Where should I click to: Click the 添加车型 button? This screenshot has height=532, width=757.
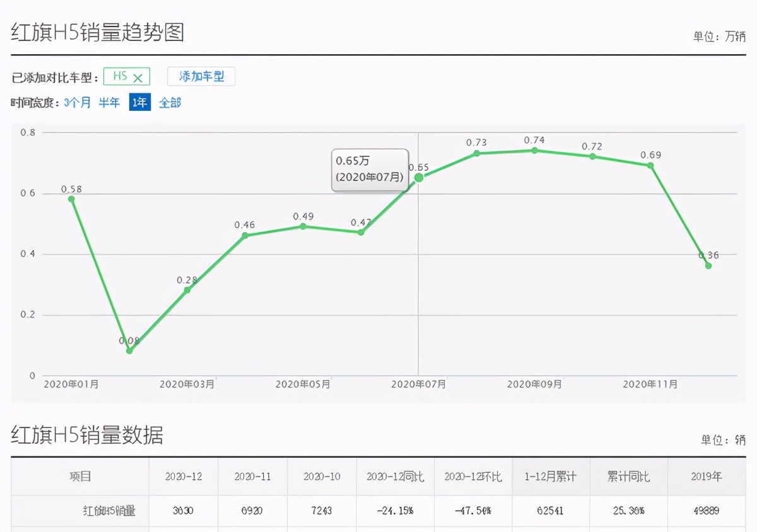201,76
